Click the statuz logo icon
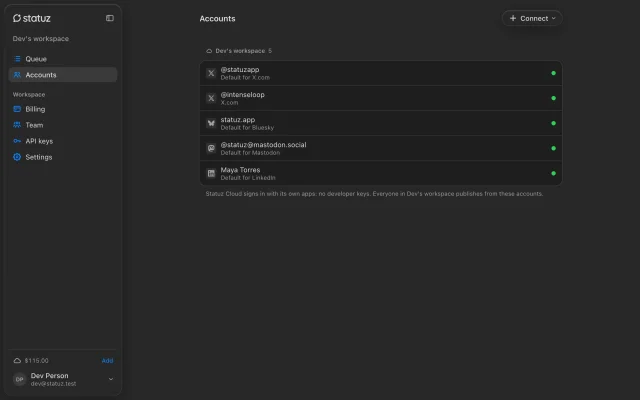Screen dimensions: 640x400 coord(17,18)
